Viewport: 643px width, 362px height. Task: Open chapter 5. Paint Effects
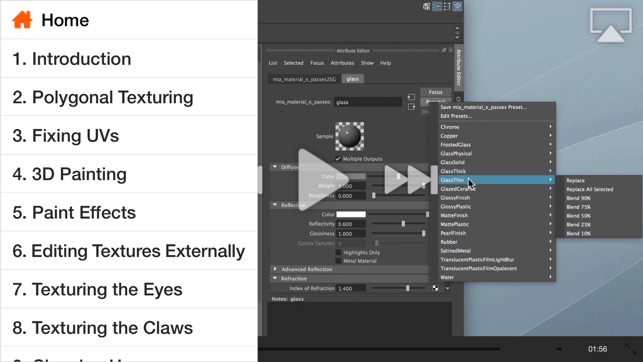point(129,212)
